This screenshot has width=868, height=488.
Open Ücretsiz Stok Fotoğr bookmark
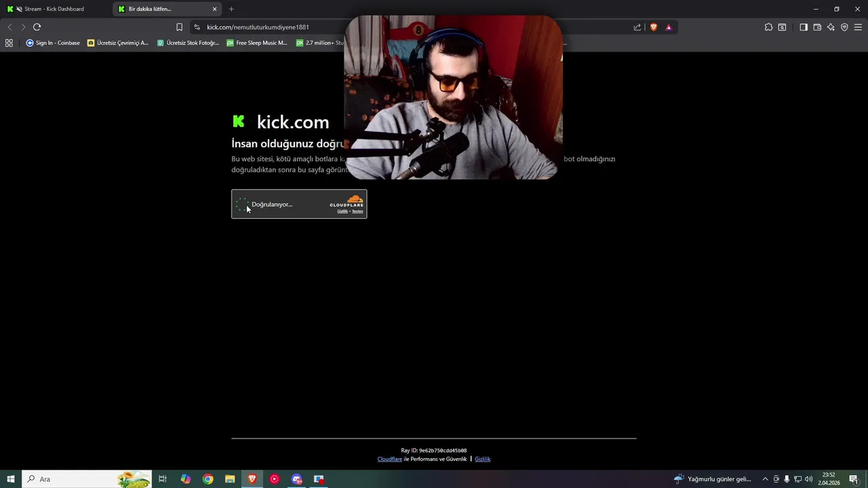(188, 43)
